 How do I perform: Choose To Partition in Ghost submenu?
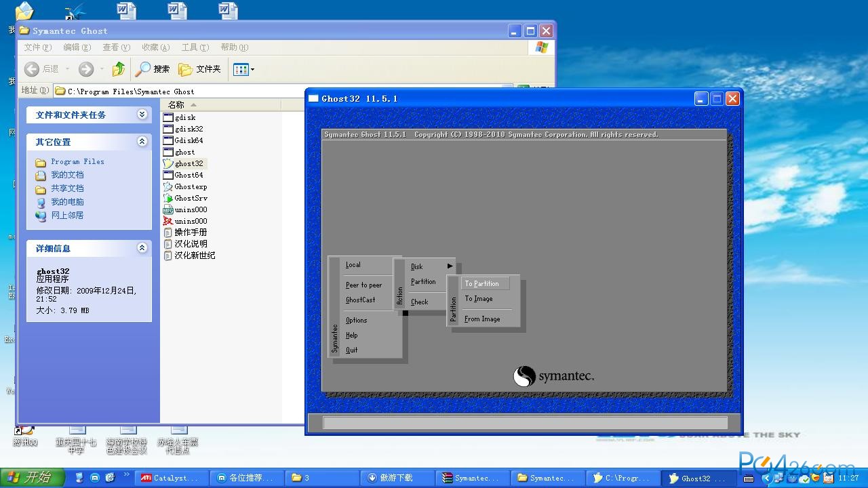(x=485, y=284)
